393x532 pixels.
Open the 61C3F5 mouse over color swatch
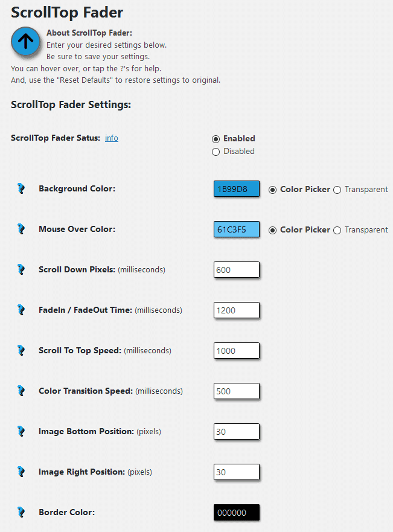[236, 229]
